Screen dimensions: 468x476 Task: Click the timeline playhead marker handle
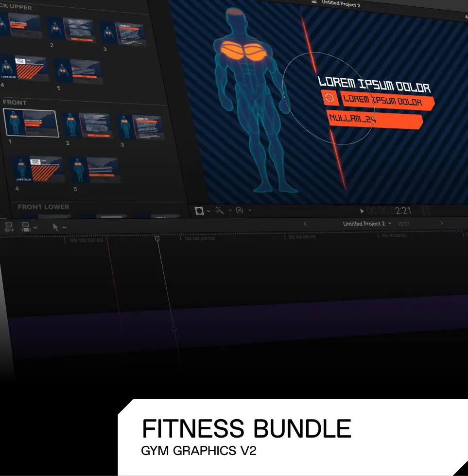coord(157,238)
